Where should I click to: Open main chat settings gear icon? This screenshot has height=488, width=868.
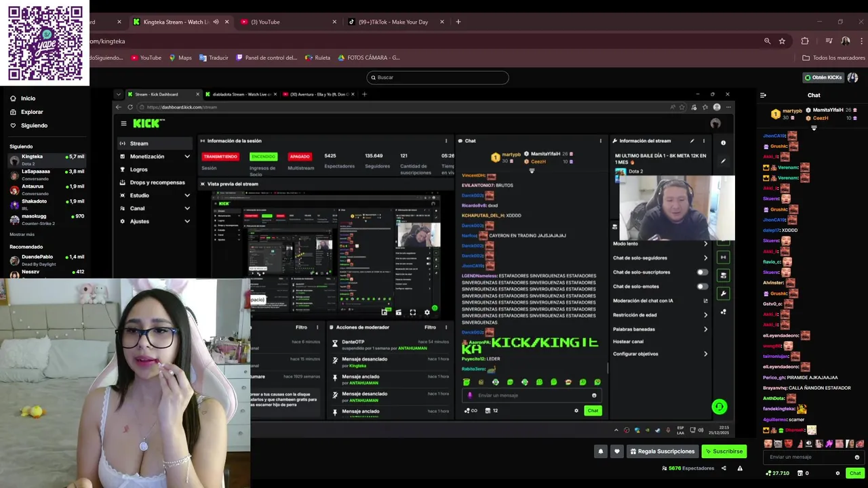tap(837, 473)
